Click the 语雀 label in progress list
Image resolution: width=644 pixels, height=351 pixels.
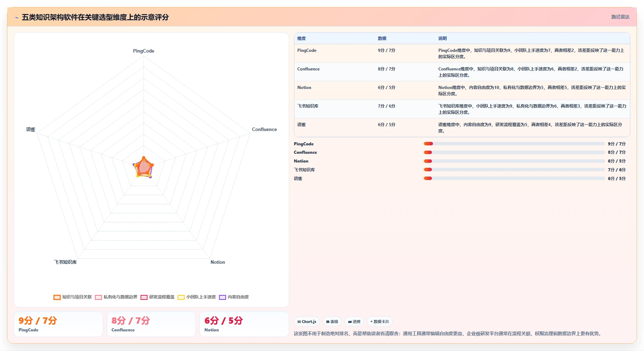tap(298, 179)
